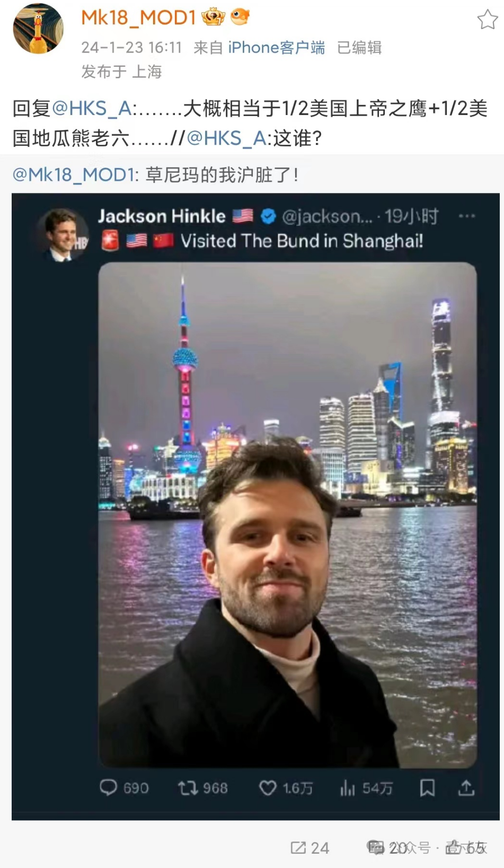Tap the orange fish badge icon
The width and height of the screenshot is (504, 868).
240,16
